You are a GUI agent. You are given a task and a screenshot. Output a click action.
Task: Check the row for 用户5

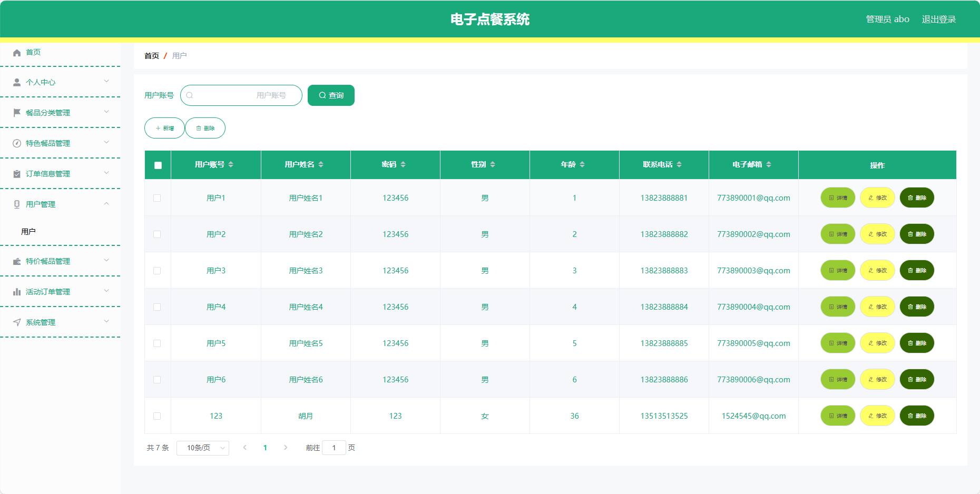(157, 343)
